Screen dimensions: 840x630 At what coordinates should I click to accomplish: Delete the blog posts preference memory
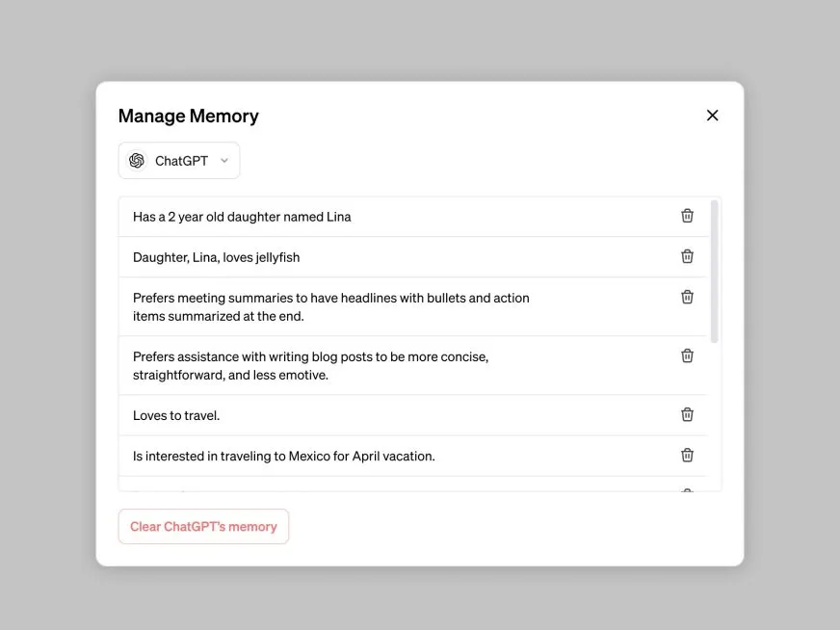(687, 355)
